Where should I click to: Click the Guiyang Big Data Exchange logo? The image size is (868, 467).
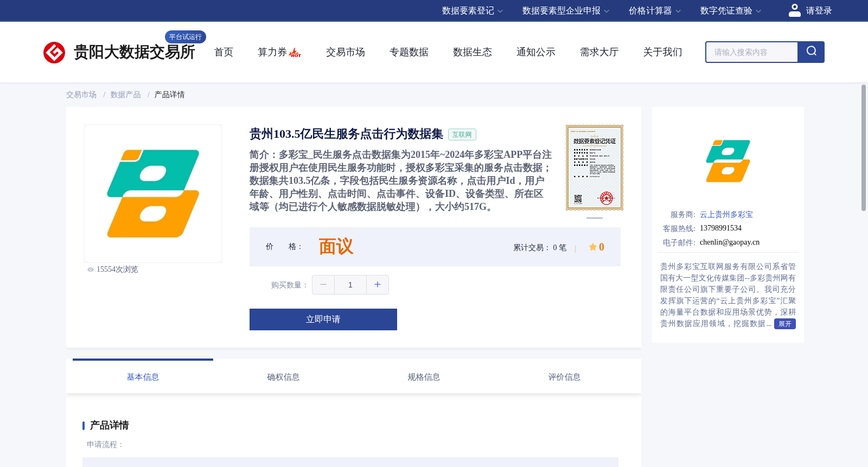tap(119, 52)
